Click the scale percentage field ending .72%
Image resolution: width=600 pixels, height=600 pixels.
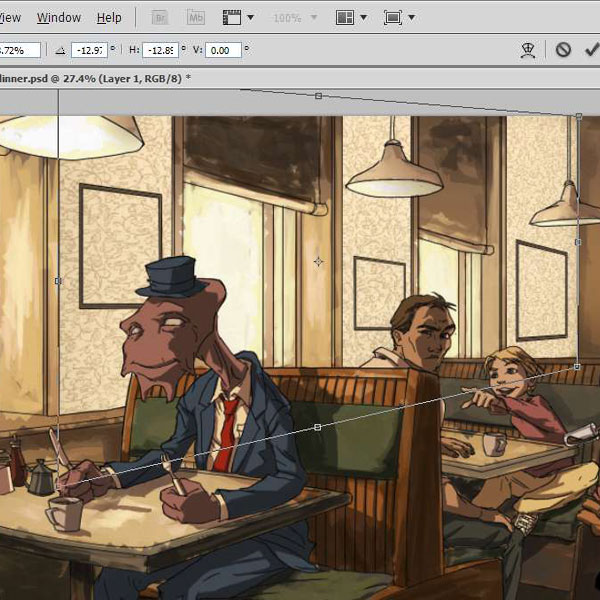point(20,50)
